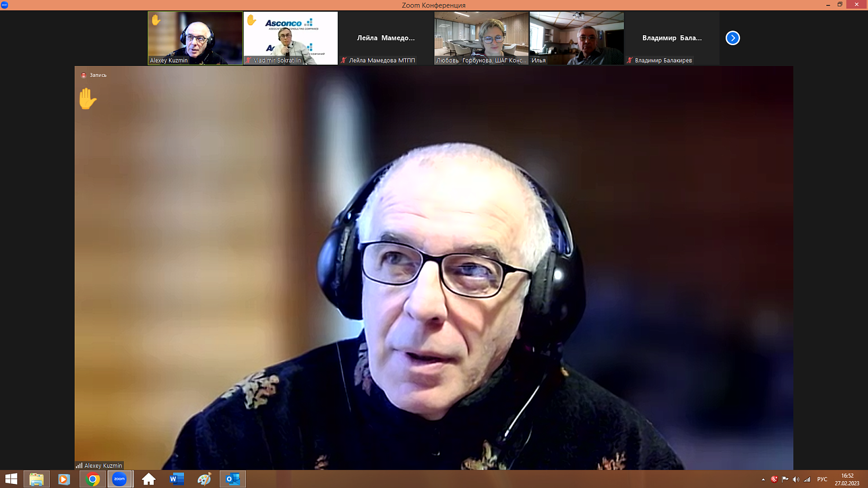Restore down the Zoom window
Viewport: 868px width, 488px height.
[840, 5]
